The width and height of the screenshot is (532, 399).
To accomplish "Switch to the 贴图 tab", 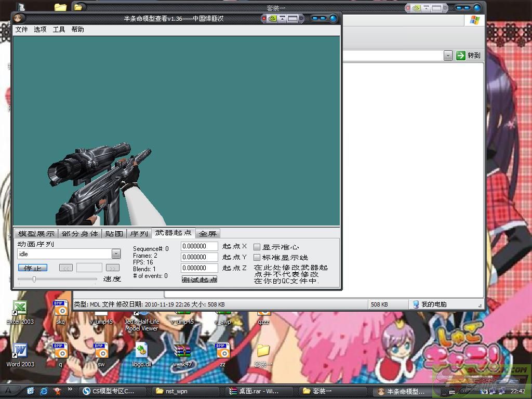I will [114, 234].
